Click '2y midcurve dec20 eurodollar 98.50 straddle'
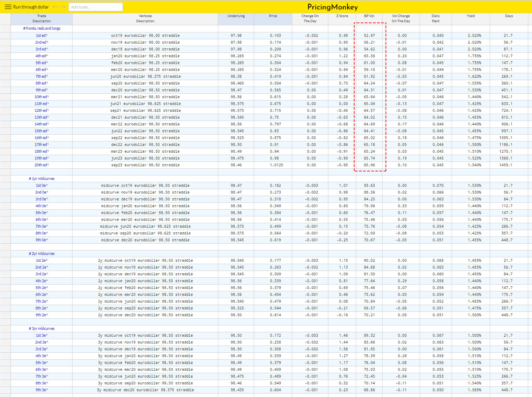Screen dimensions: 532x397 click(x=145, y=315)
